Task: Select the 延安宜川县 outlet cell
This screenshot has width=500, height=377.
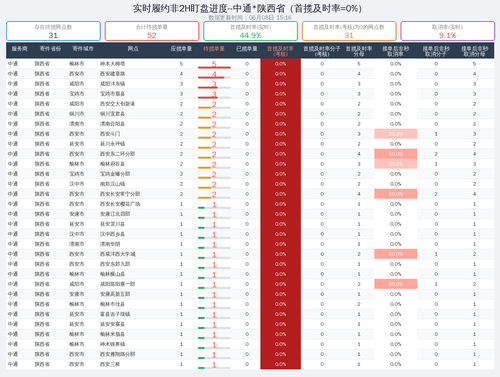Action: tap(113, 224)
